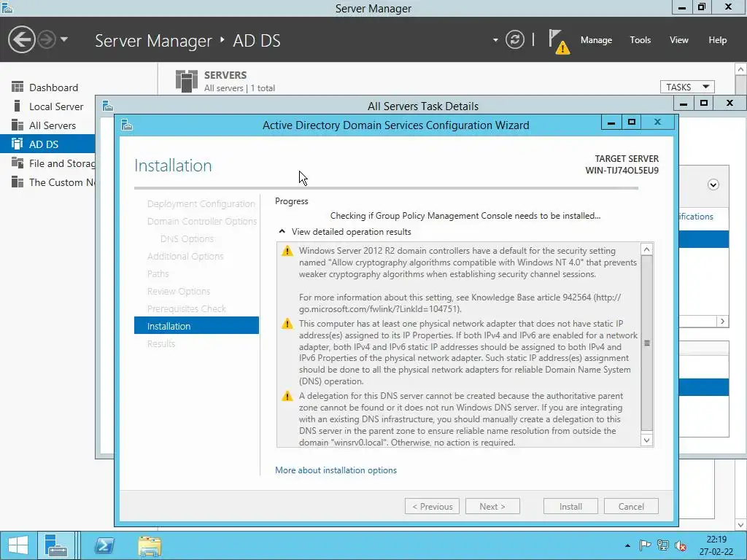Collapse View detailed operation results
This screenshot has width=747, height=560.
coord(282,231)
